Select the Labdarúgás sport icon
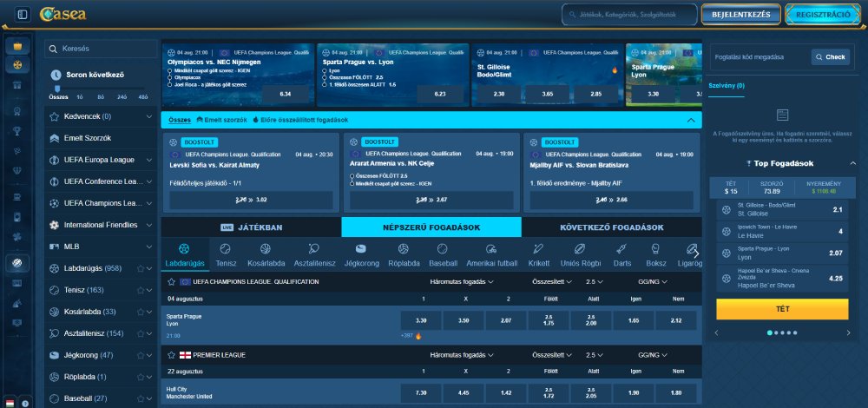Viewport: 868px width, 408px height. tap(185, 254)
